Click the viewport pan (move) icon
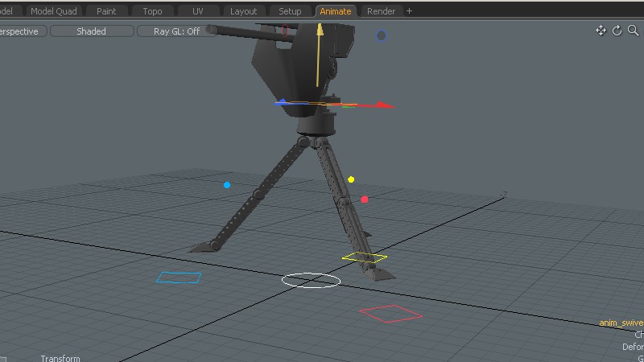The image size is (644, 362). tap(601, 31)
